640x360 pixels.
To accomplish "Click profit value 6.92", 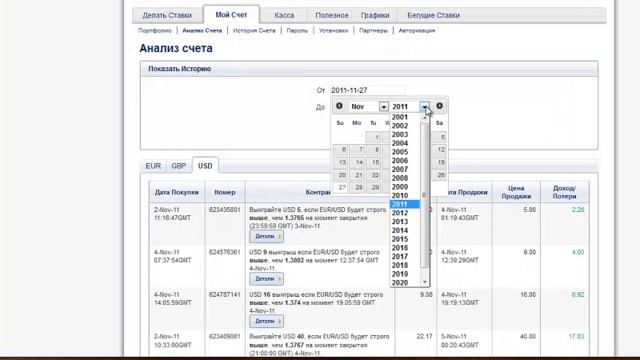I will click(578, 295).
